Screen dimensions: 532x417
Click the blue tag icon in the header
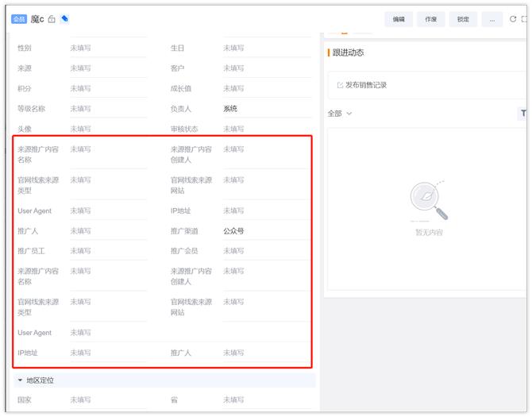pyautogui.click(x=64, y=19)
